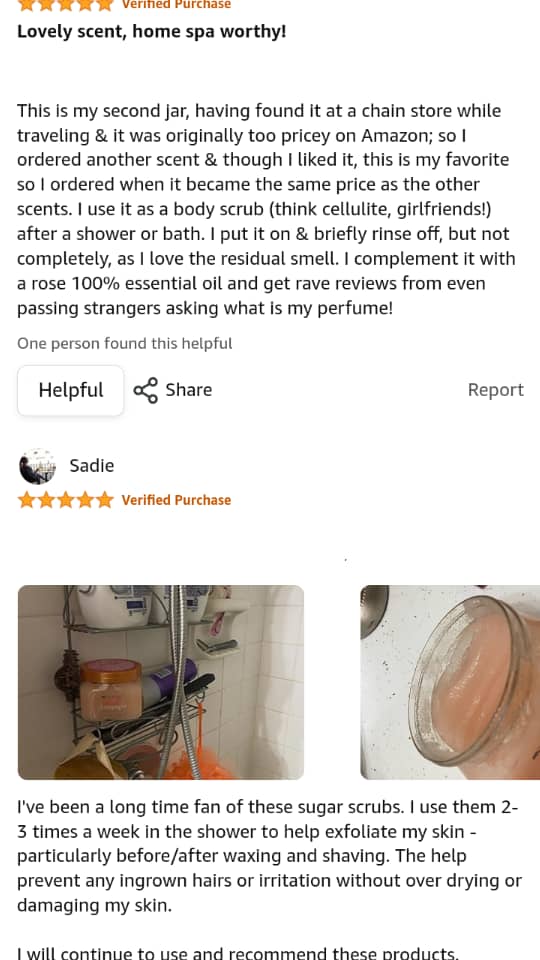540x960 pixels.
Task: Click Verified Purchase under Sadie's rating
Action: [176, 500]
